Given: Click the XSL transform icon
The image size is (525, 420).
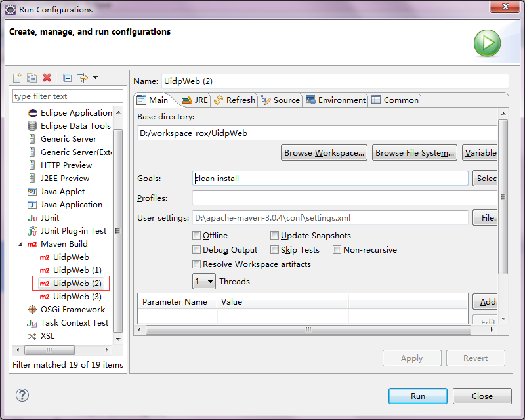Looking at the screenshot, I should point(32,336).
